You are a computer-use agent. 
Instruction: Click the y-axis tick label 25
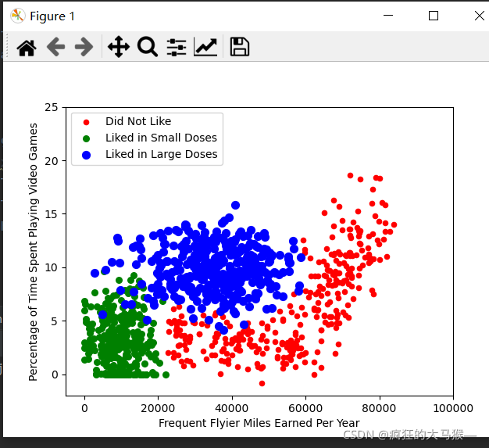click(x=52, y=107)
